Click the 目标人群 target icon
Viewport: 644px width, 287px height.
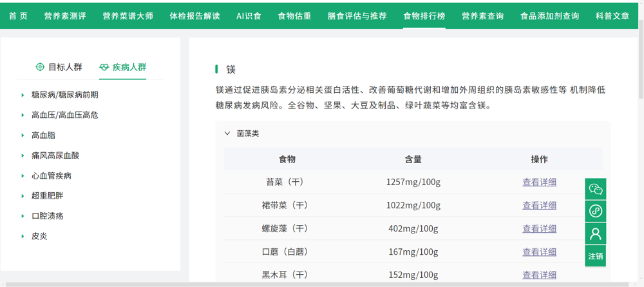(40, 67)
